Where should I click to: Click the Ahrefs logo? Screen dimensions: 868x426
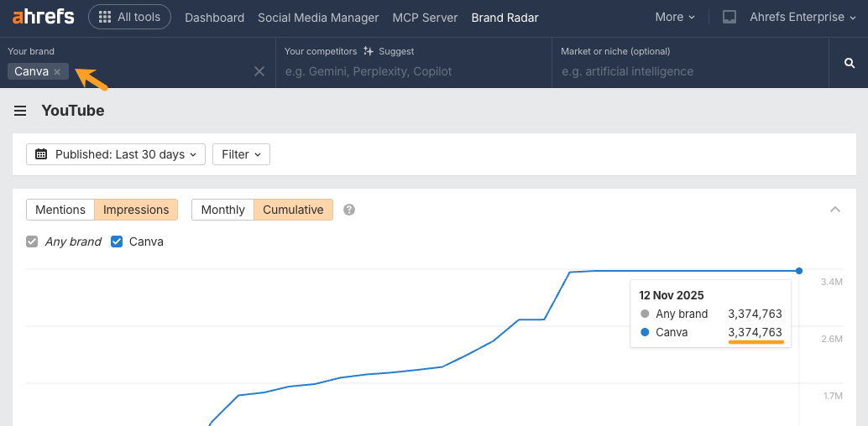point(43,17)
